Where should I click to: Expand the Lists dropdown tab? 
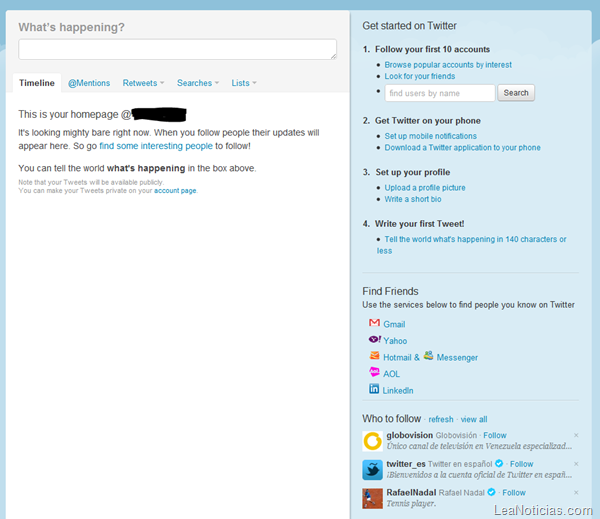(x=244, y=83)
